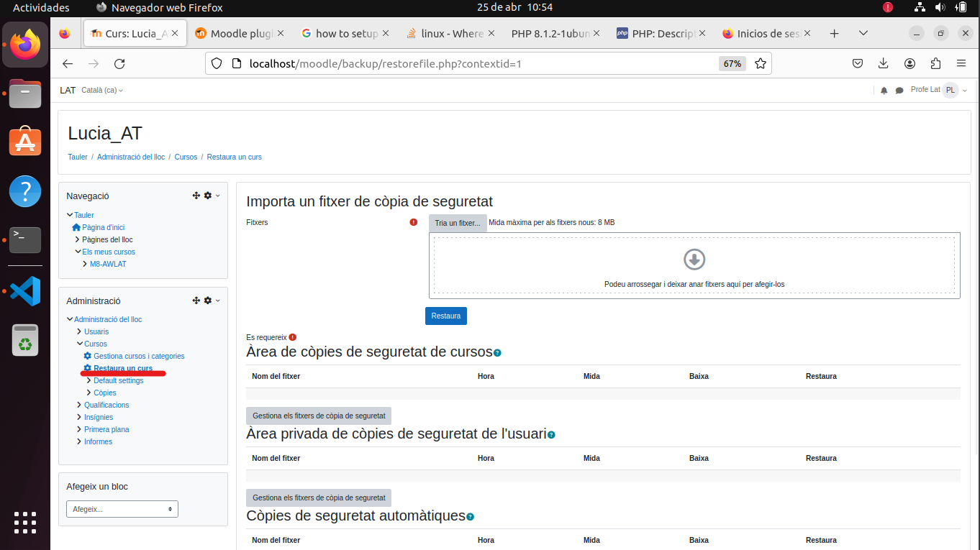Open the messaging chat bubble icon
The image size is (980, 550).
click(x=901, y=90)
